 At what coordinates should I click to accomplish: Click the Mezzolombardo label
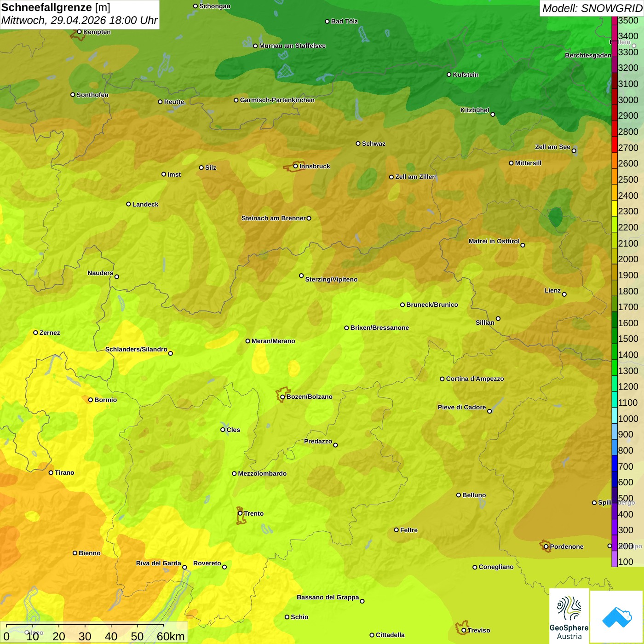point(262,473)
